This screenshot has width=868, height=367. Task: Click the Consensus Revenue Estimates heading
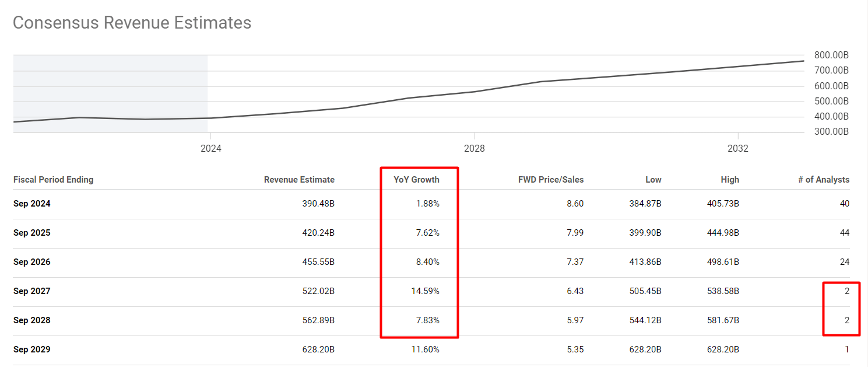coord(132,23)
